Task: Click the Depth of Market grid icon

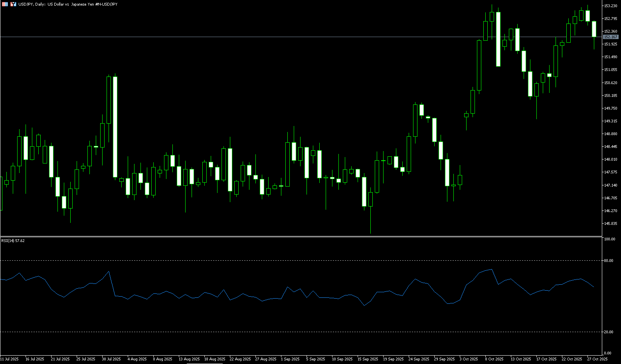Action: point(5,4)
